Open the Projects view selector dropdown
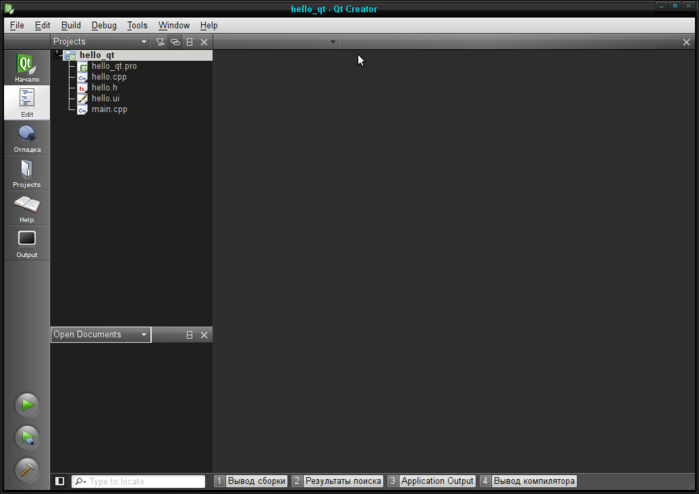The height and width of the screenshot is (494, 699). click(100, 41)
